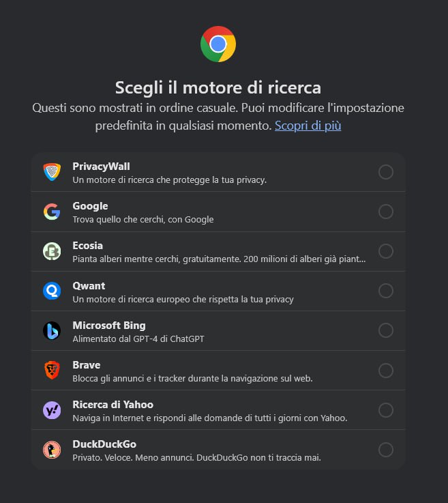The height and width of the screenshot is (503, 448).
Task: Click the DuckDuckGo duck icon
Action: pos(52,450)
